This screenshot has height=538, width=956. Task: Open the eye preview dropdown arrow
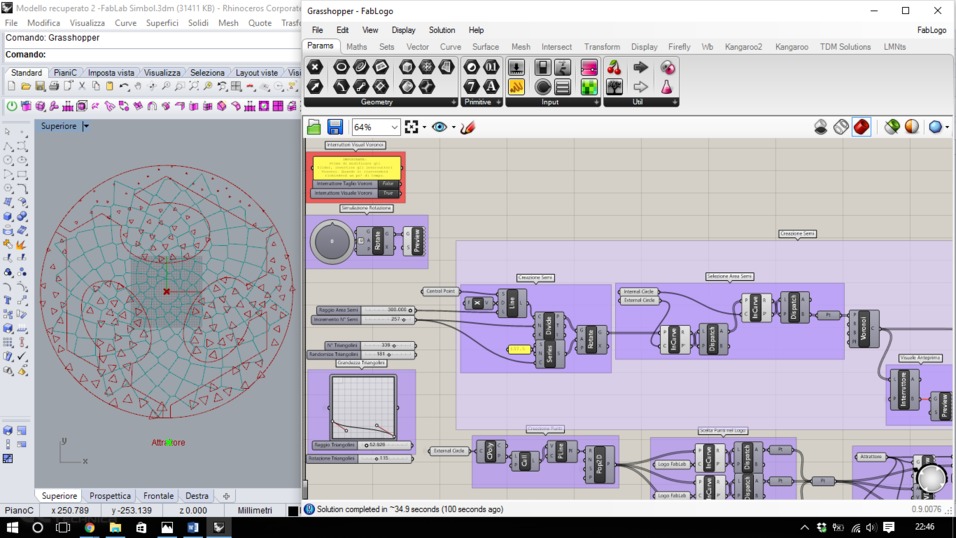[454, 127]
